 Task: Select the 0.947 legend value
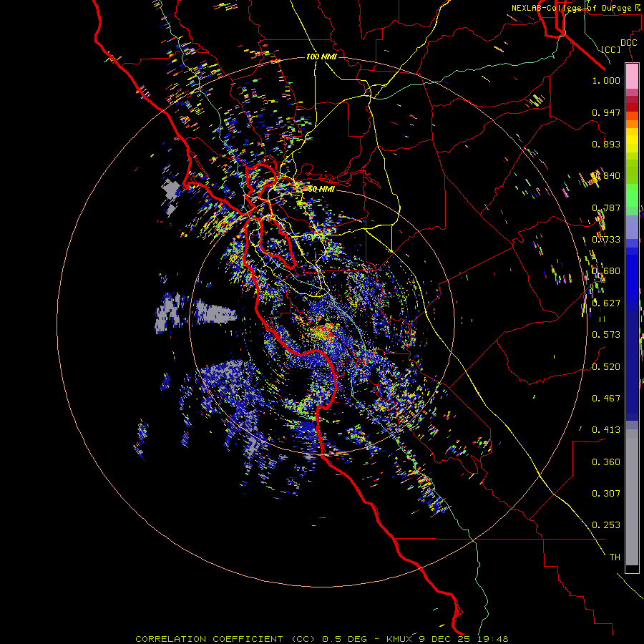coord(606,112)
